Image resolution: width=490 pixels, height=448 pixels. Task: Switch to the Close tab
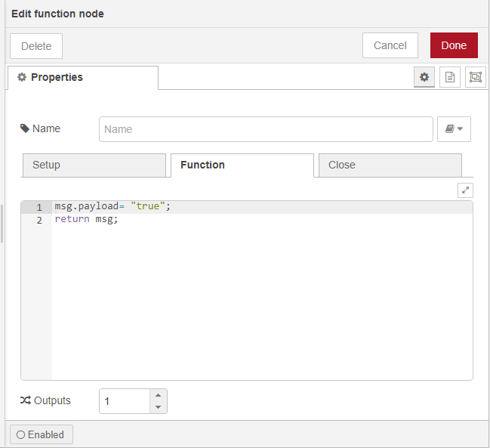tap(389, 165)
